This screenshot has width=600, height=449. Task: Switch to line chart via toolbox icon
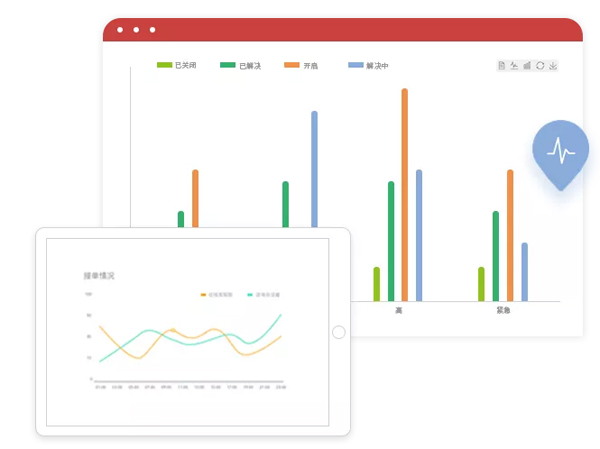(514, 66)
